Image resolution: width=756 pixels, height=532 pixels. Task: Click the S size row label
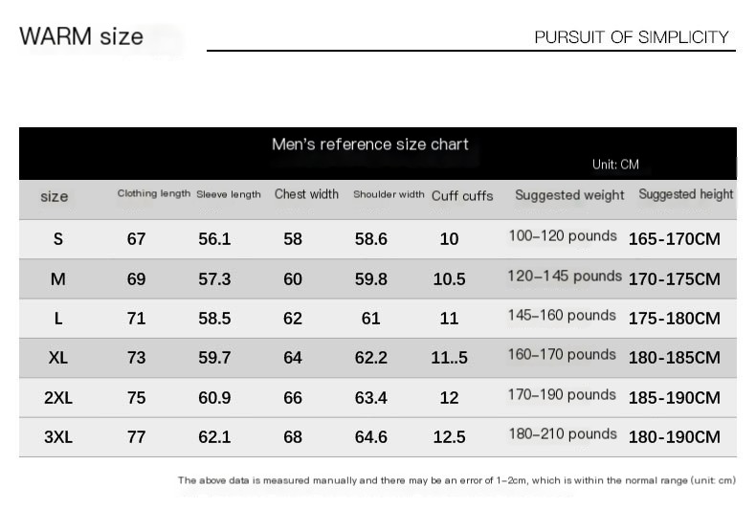point(58,239)
